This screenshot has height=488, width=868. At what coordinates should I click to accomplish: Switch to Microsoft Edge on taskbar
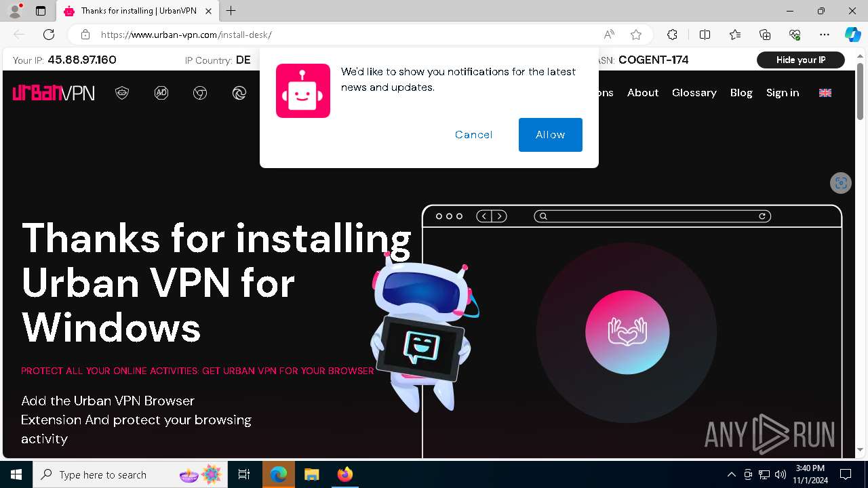pos(279,474)
